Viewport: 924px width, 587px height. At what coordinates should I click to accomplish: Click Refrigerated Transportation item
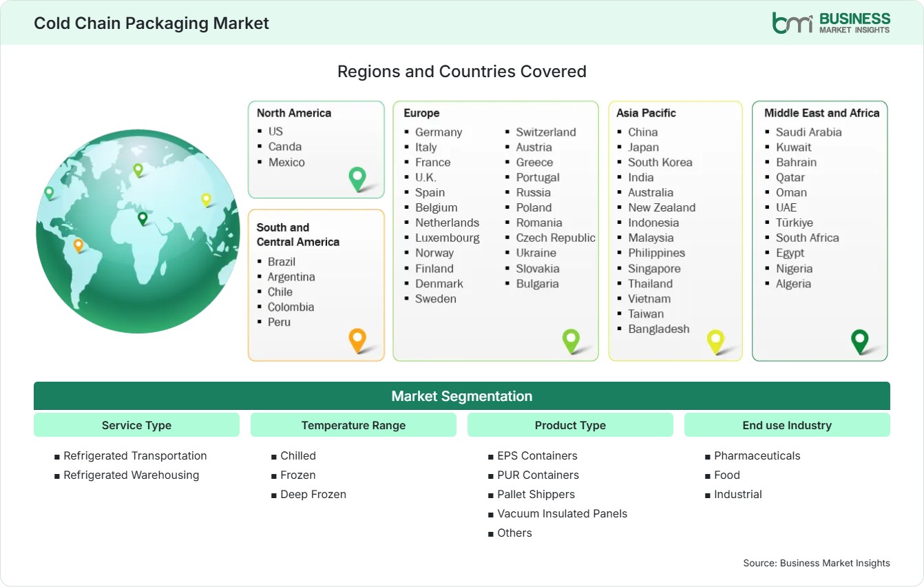click(135, 455)
